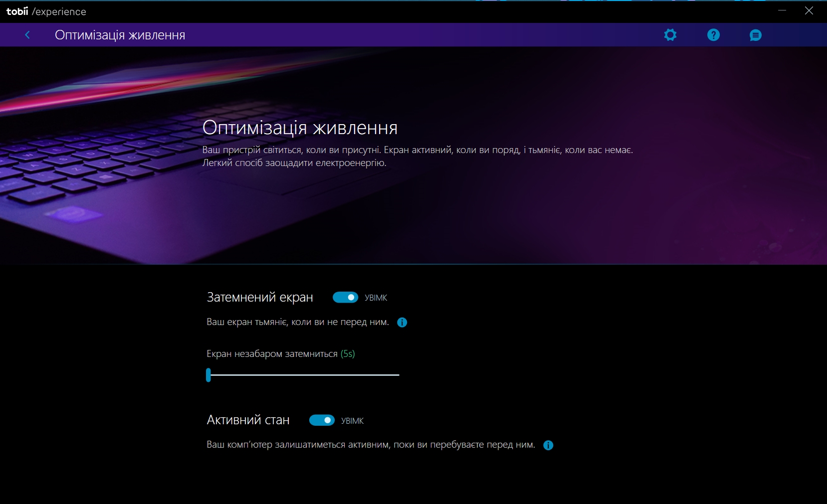
Task: Select the Затемнений екран section heading
Action: (260, 298)
